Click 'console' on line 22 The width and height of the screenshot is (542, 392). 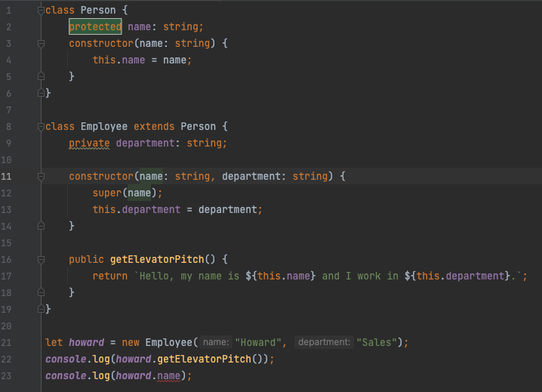66,359
